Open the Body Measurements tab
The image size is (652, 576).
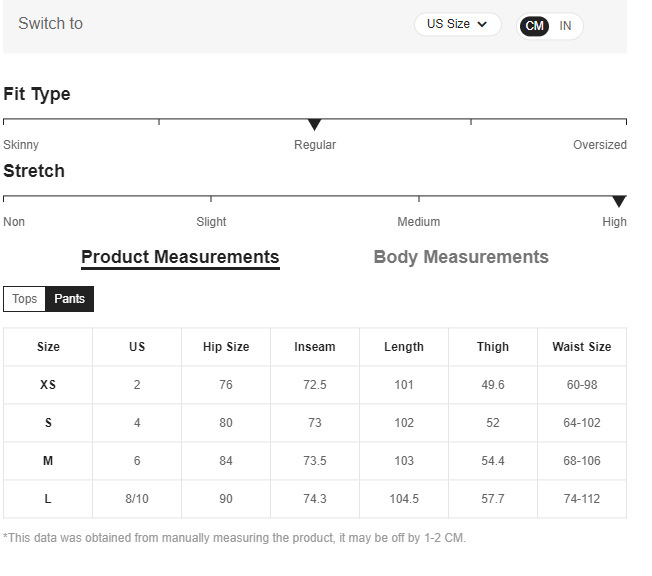(461, 257)
